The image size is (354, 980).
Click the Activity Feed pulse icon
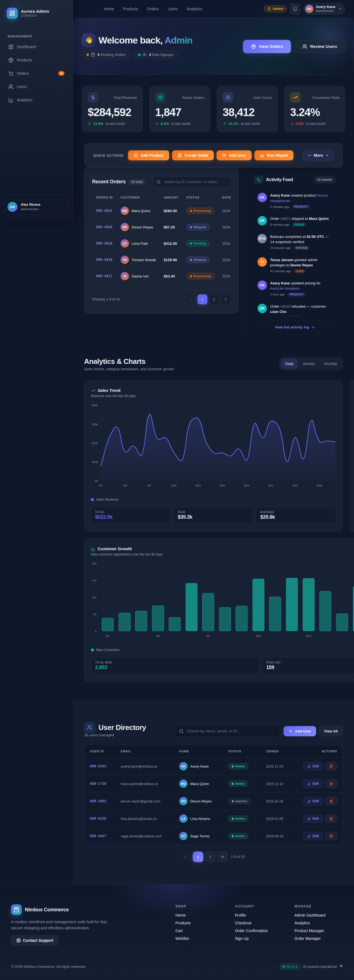(259, 179)
